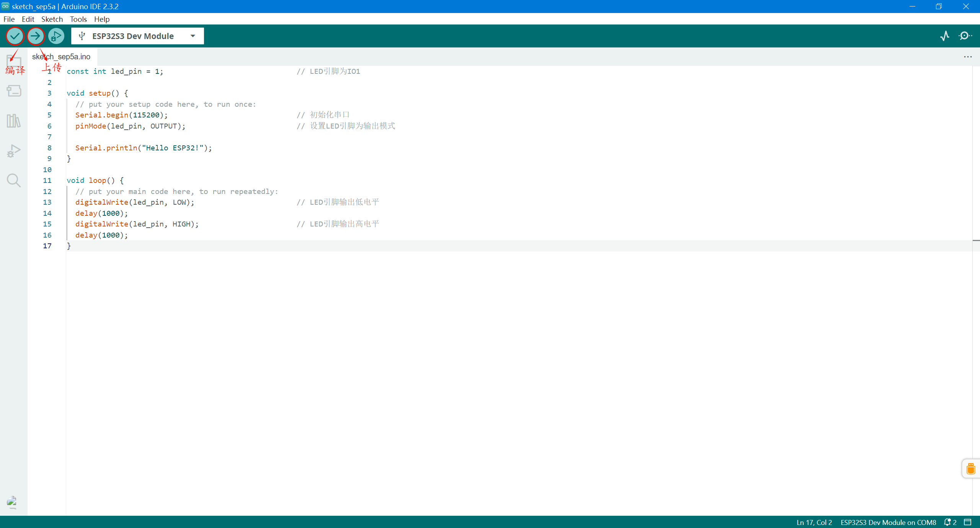
Task: Toggle the notifications bell in the status bar
Action: pos(948,522)
